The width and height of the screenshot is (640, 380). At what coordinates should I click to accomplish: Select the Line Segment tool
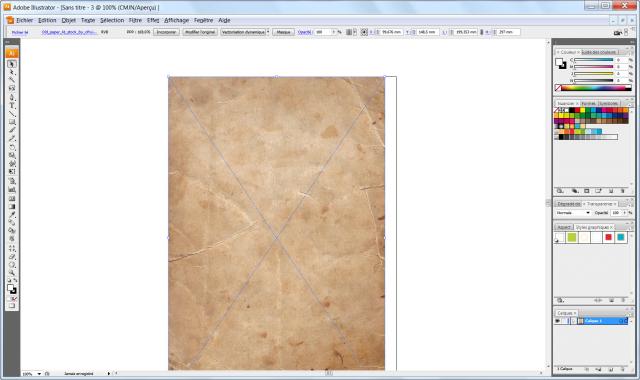12,114
